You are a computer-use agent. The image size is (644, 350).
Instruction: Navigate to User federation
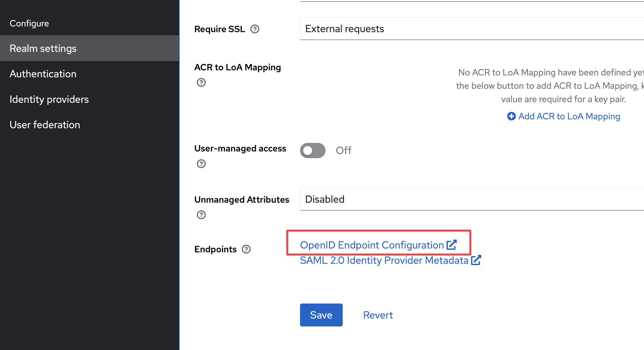coord(89,125)
